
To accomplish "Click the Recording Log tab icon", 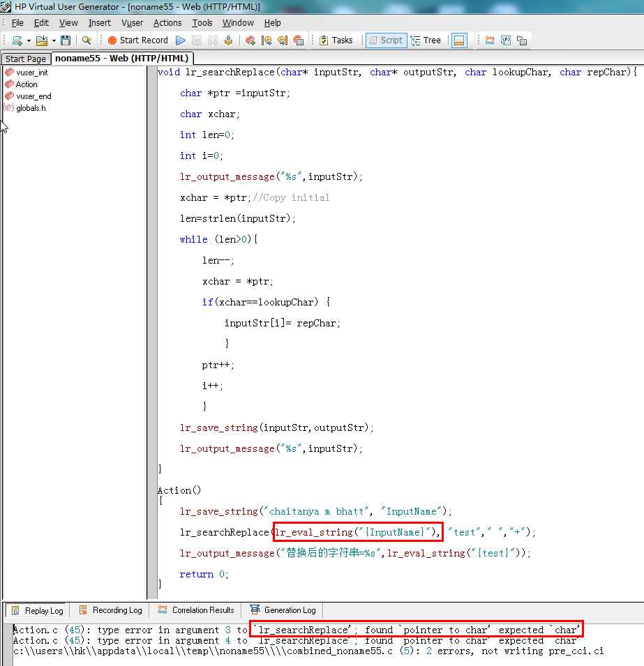I will 83,610.
